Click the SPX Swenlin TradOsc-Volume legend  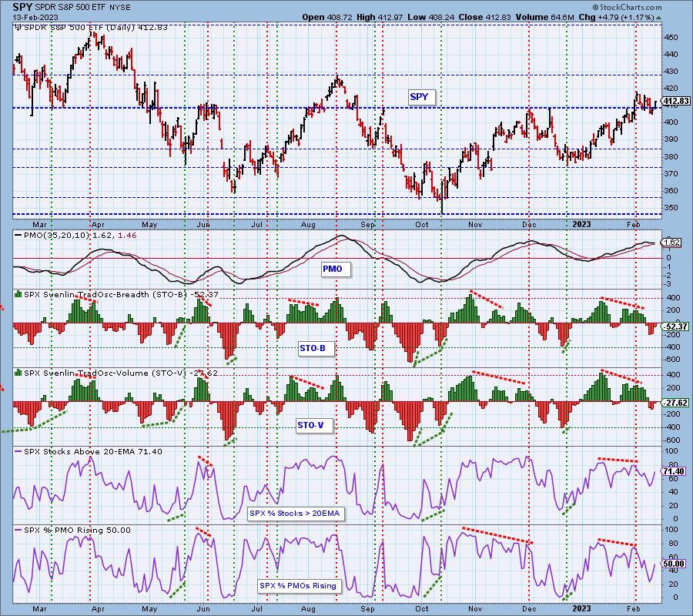[x=121, y=373]
